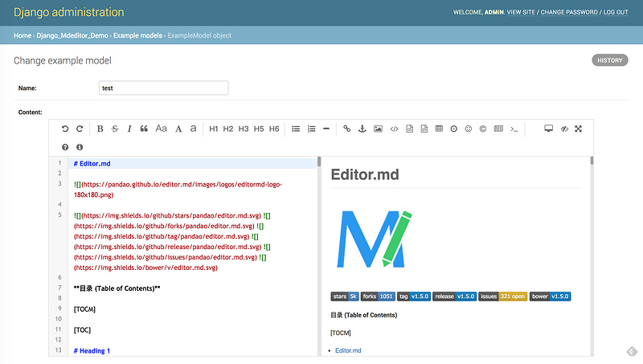Viewport: 643px width, 364px height.
Task: Toggle fullscreen editor mode
Action: [x=578, y=129]
